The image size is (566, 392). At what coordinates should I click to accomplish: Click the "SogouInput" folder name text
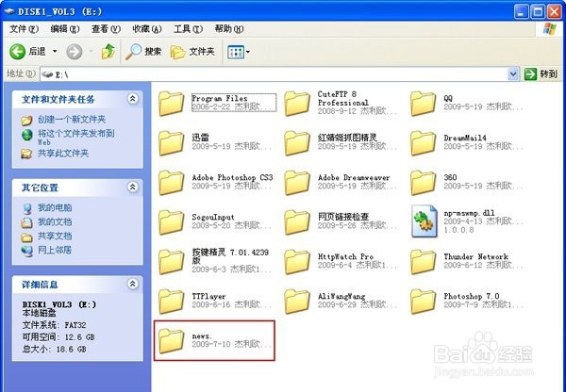[213, 217]
